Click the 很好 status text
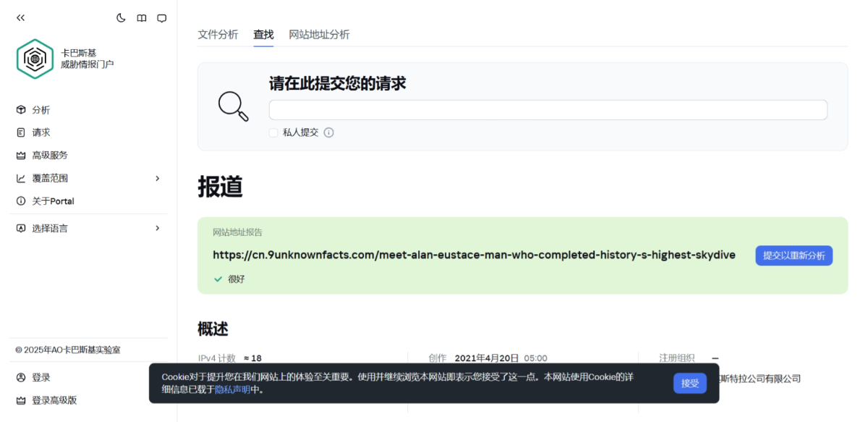868x422 pixels. [237, 279]
